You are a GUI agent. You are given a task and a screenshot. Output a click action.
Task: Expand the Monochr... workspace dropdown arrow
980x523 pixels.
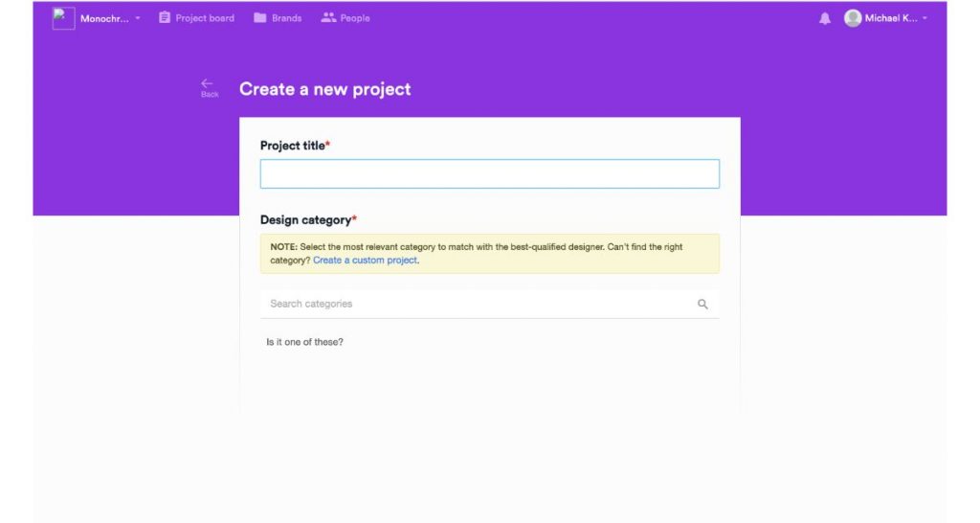138,18
